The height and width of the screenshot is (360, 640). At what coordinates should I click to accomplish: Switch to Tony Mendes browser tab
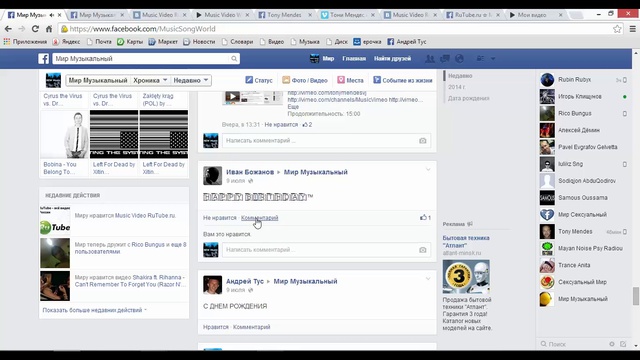(284, 15)
